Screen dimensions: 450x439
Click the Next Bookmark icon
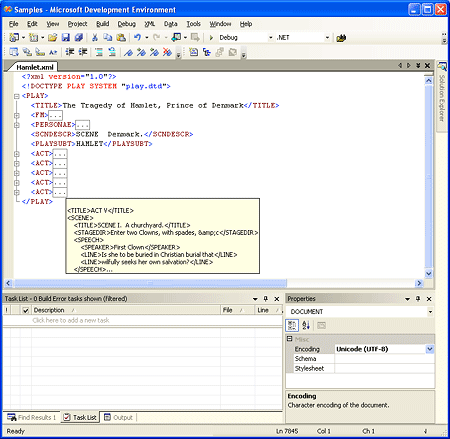tap(141, 52)
